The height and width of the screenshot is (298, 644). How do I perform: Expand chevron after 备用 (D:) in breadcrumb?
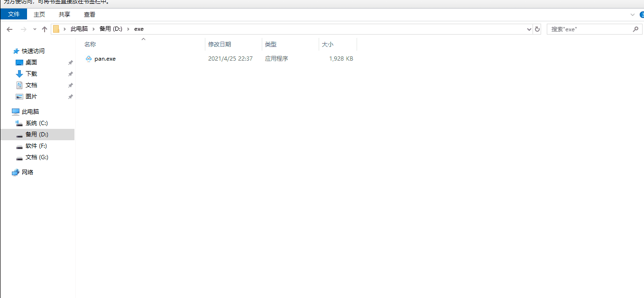[x=128, y=29]
